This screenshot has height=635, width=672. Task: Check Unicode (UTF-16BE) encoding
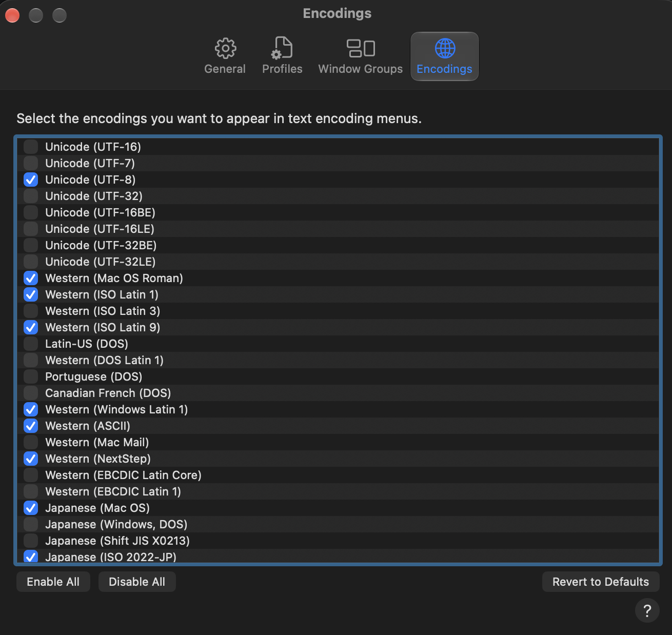coord(31,212)
